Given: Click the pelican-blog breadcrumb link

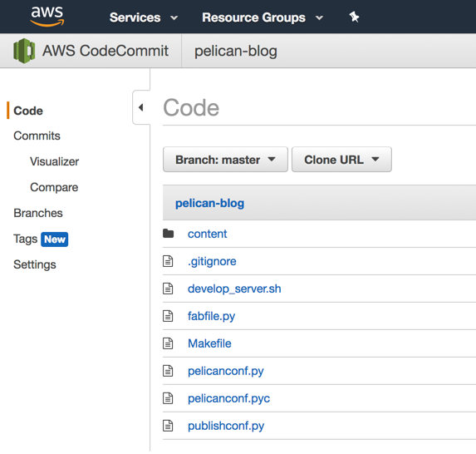Looking at the screenshot, I should point(210,203).
